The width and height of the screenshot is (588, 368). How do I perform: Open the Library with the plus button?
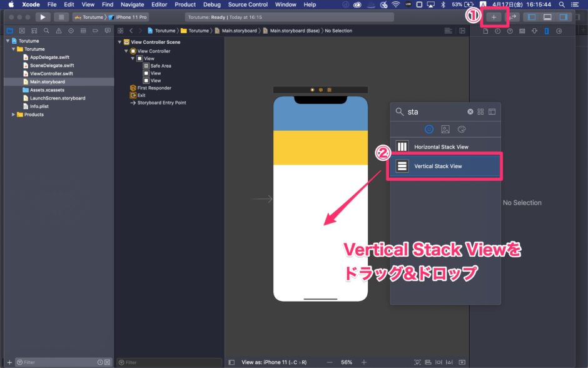[x=494, y=17]
